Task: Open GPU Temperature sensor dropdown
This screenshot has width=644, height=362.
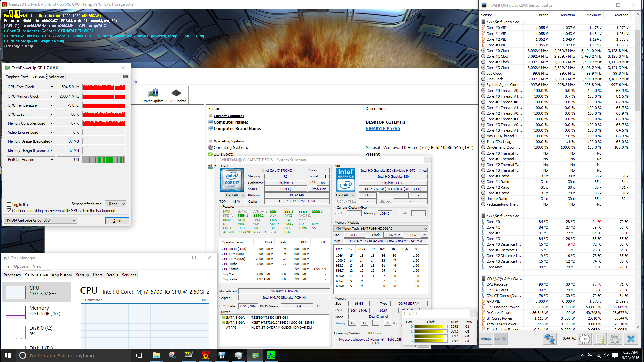Action: (52, 105)
